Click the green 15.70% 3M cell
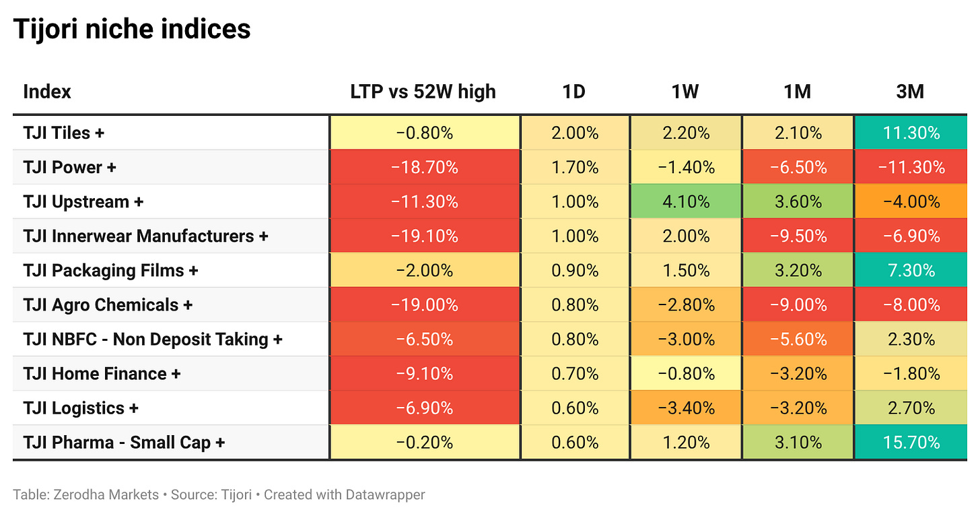 tap(911, 442)
